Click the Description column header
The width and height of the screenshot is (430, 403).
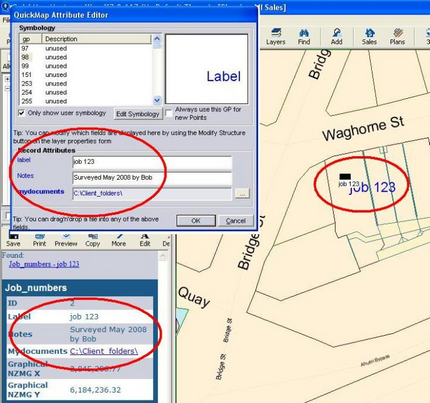click(x=96, y=39)
